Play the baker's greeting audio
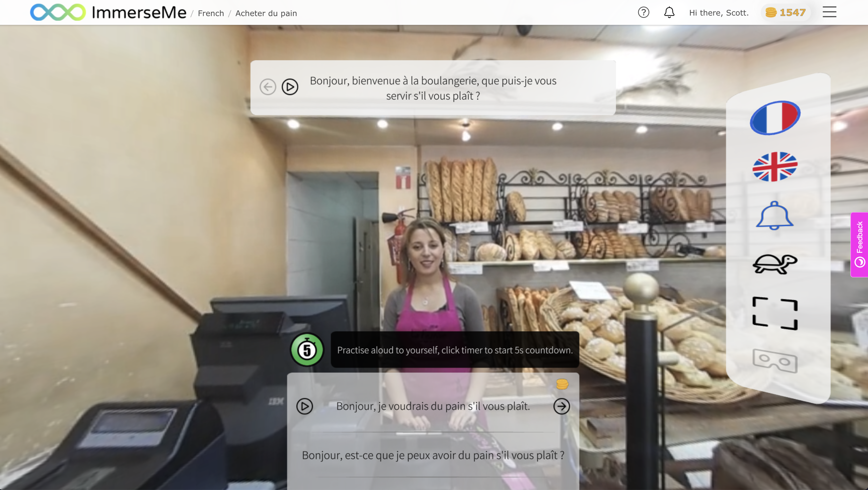Image resolution: width=868 pixels, height=490 pixels. 290,87
